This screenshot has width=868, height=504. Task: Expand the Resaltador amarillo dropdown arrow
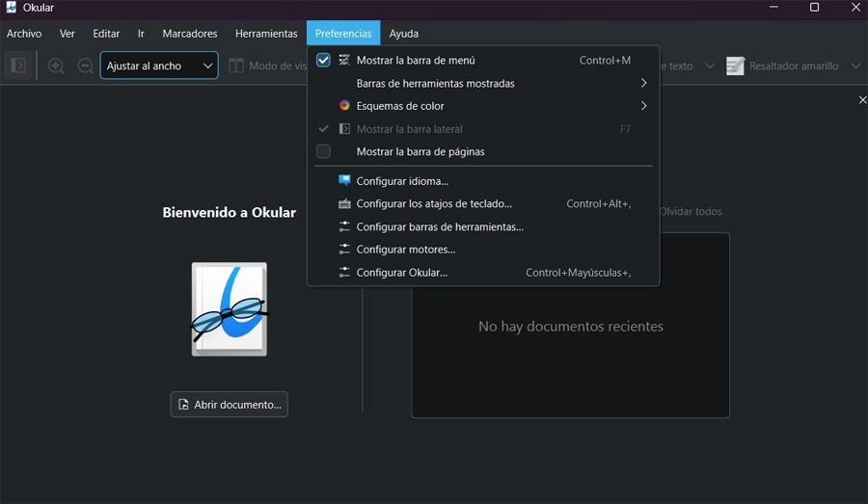tap(855, 66)
